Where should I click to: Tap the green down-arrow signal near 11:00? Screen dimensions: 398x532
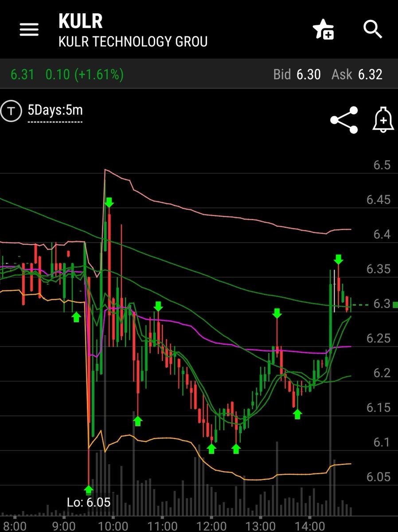click(158, 306)
